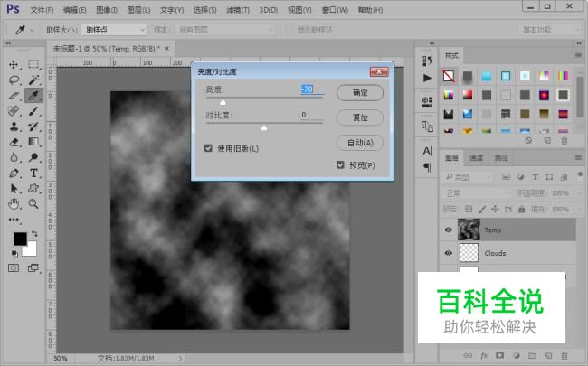The width and height of the screenshot is (588, 366).
Task: Click the 确定 button
Action: tap(360, 92)
